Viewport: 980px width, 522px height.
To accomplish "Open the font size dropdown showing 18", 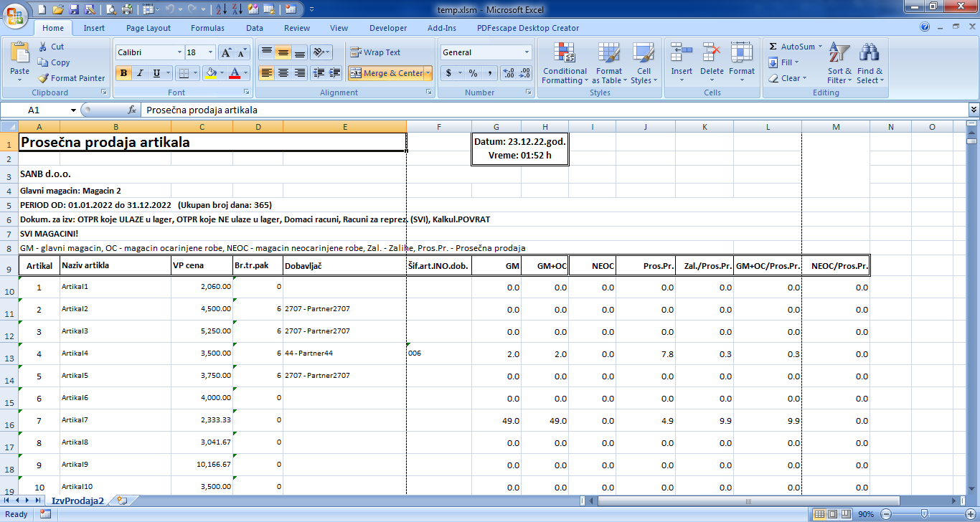I will tap(210, 52).
